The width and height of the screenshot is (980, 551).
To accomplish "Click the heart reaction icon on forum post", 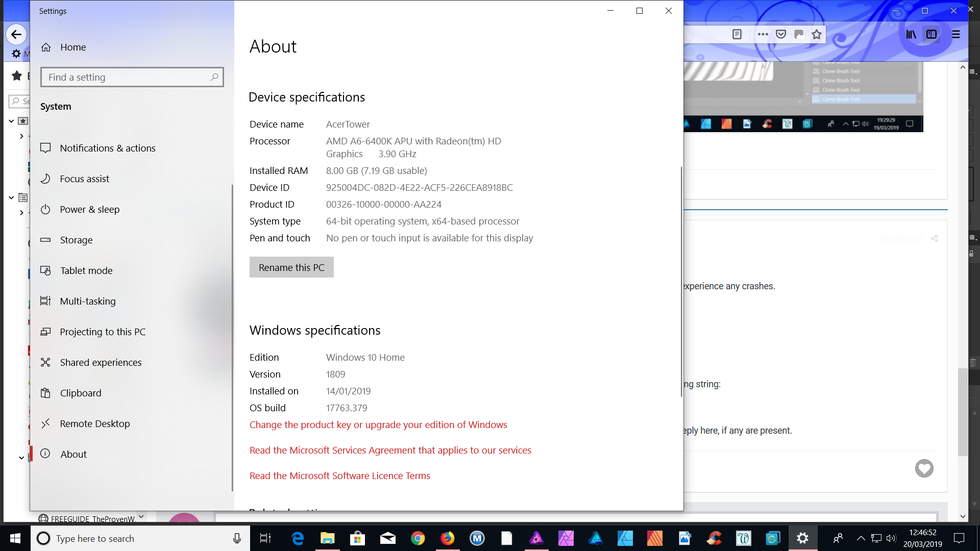I will tap(924, 468).
